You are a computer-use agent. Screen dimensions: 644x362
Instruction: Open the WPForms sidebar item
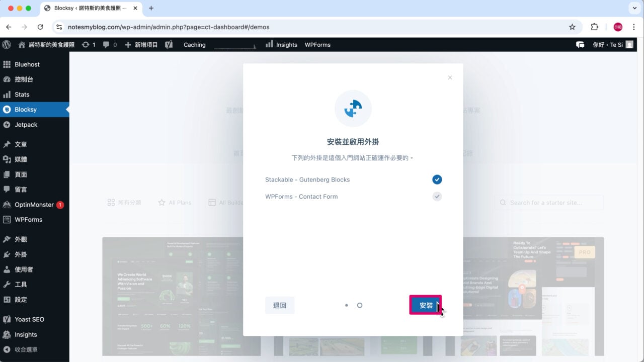[x=28, y=220]
